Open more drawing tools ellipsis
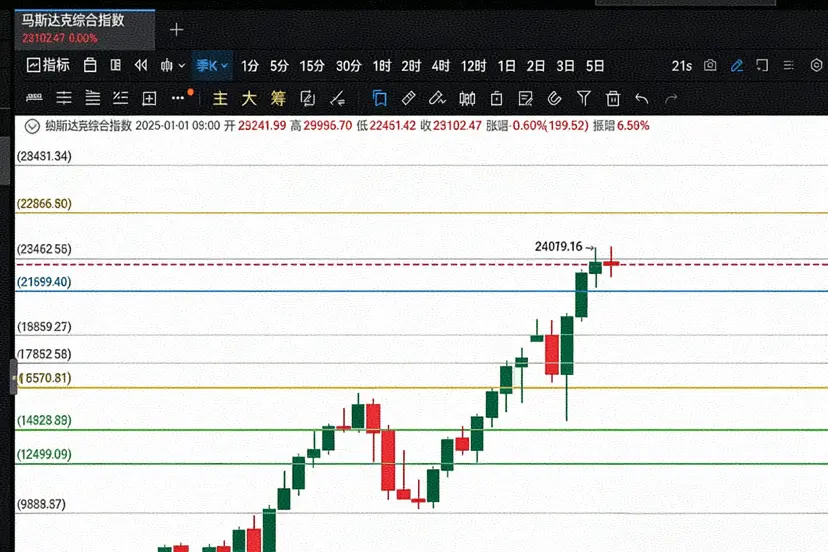828x552 pixels. pyautogui.click(x=178, y=98)
